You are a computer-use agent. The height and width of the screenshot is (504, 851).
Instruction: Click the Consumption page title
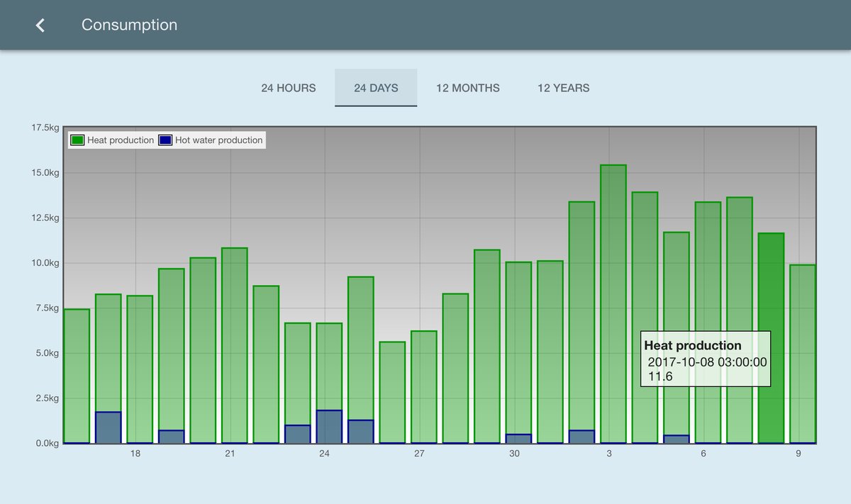point(129,25)
